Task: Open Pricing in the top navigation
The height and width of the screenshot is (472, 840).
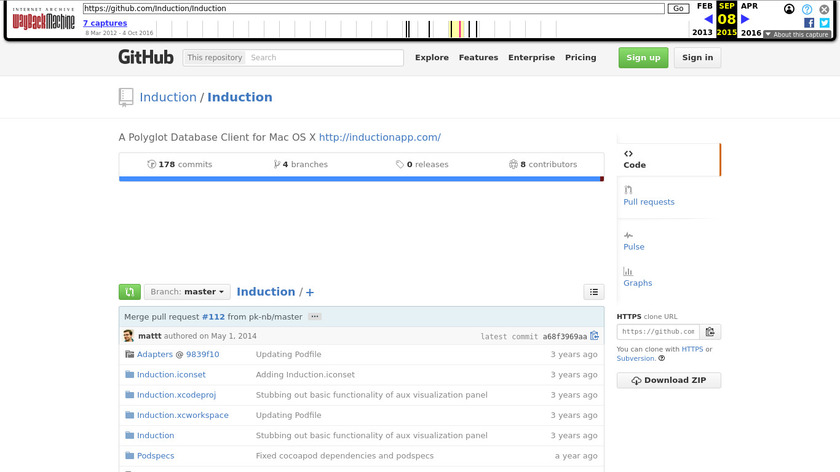Action: 580,57
